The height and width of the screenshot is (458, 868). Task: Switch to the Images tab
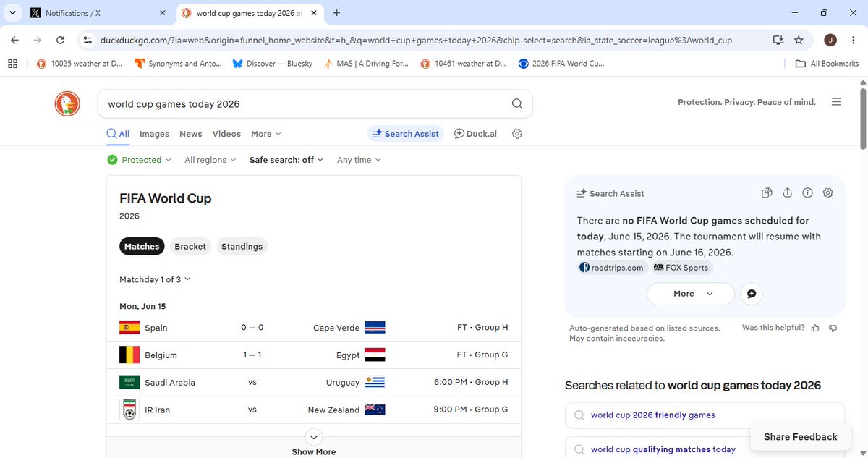pos(154,134)
